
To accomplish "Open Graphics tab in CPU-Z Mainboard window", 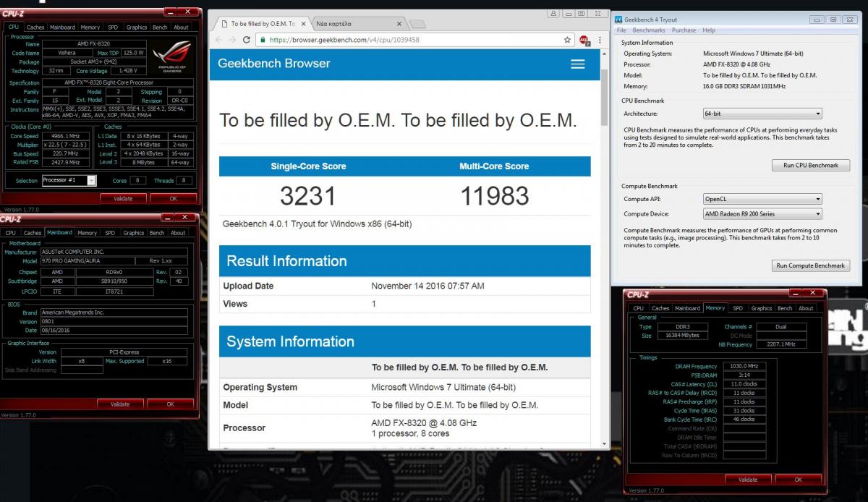I will [x=134, y=233].
